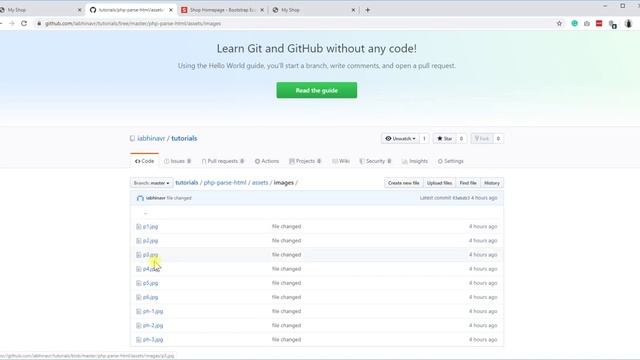Viewport: 640px width, 360px height.
Task: Open the Wiki tab
Action: click(341, 161)
